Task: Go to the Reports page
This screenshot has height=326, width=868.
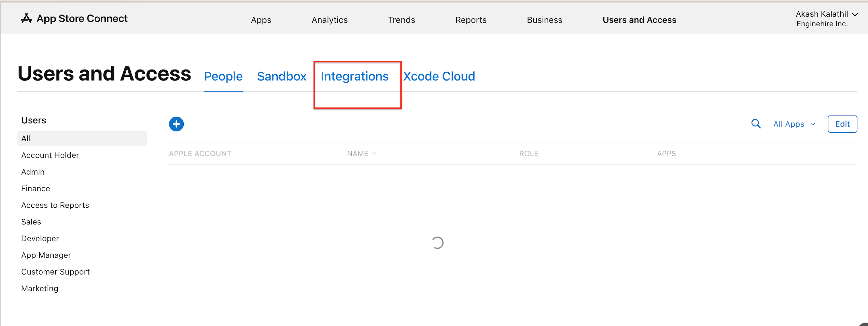Action: pos(471,19)
